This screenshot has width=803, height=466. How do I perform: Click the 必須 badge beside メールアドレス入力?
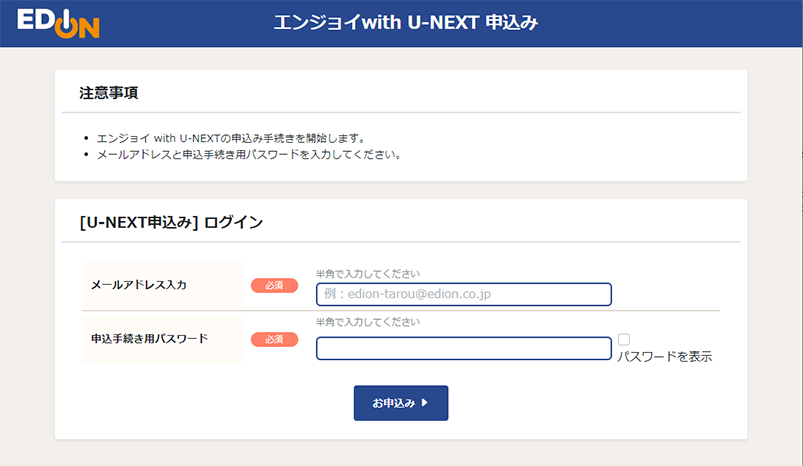(x=274, y=285)
